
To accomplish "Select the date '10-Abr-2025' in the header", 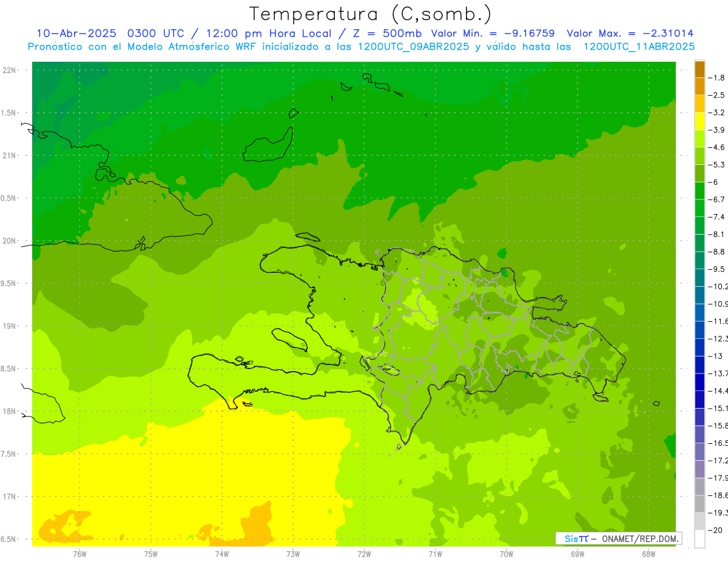I will 76,33.
